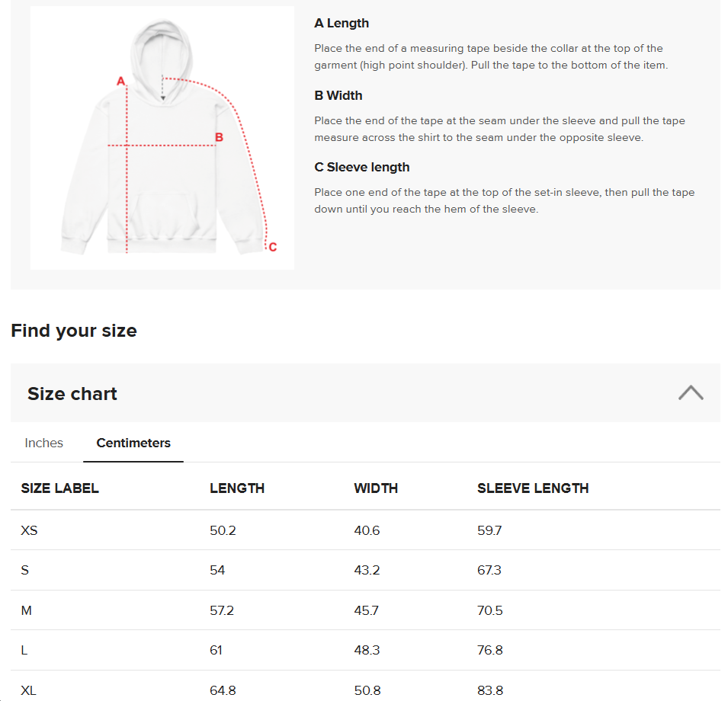Collapse the Size chart section using the chevron

click(691, 392)
